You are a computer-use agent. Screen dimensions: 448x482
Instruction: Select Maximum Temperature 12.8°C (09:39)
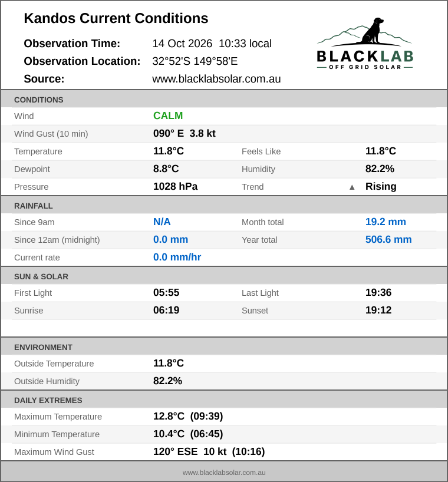point(188,416)
